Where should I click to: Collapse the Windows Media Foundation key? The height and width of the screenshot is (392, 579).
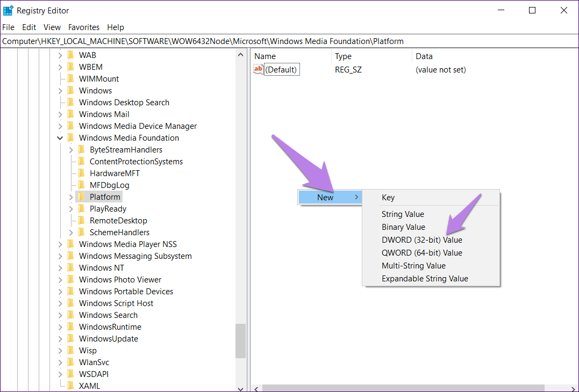[60, 138]
